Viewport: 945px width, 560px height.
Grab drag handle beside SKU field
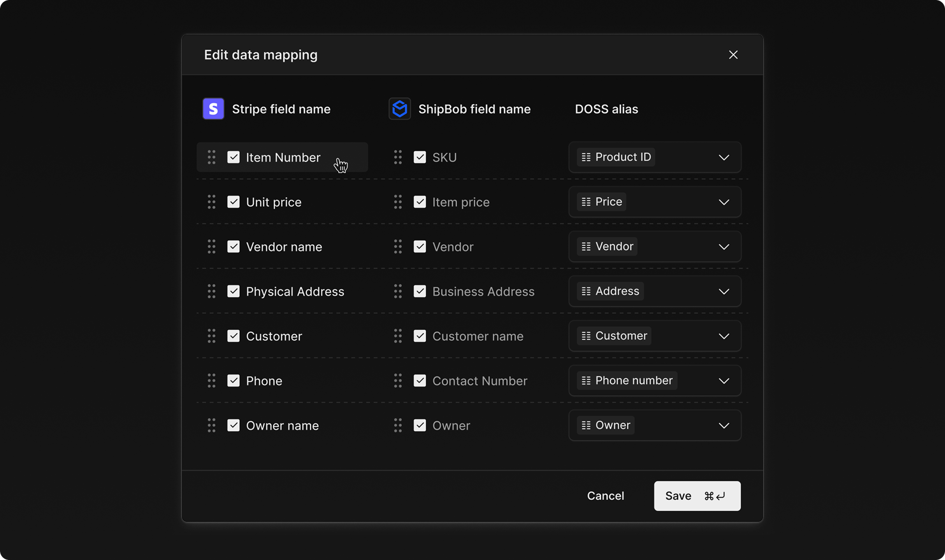[397, 157]
